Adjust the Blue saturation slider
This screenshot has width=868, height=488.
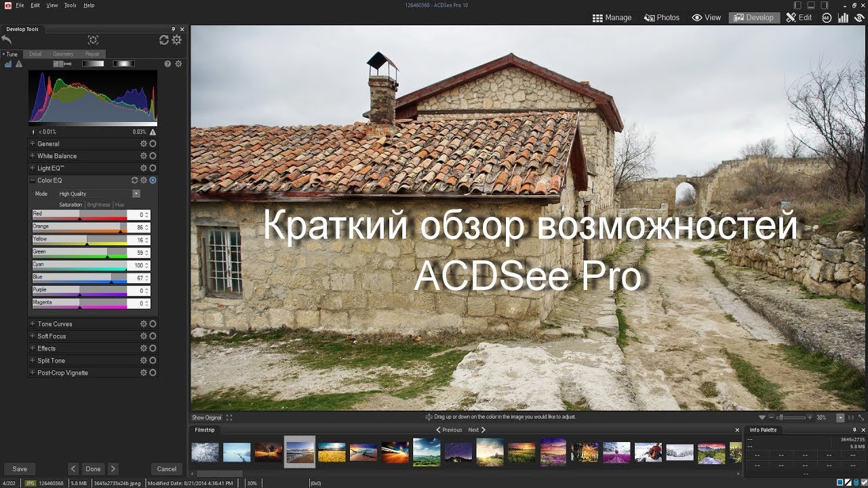pos(79,280)
